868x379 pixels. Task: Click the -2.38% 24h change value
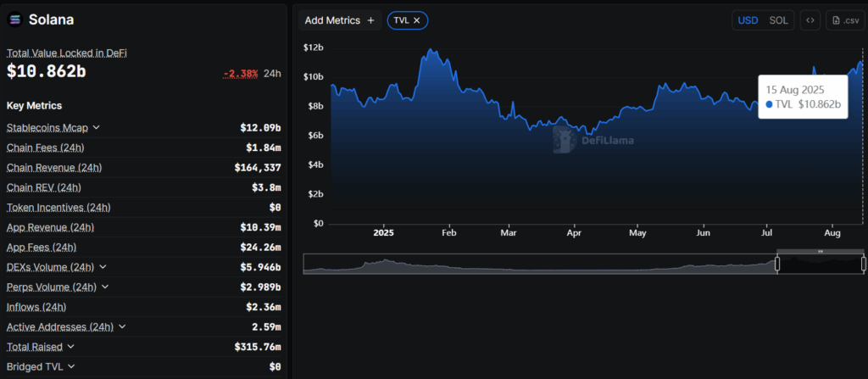tap(240, 74)
